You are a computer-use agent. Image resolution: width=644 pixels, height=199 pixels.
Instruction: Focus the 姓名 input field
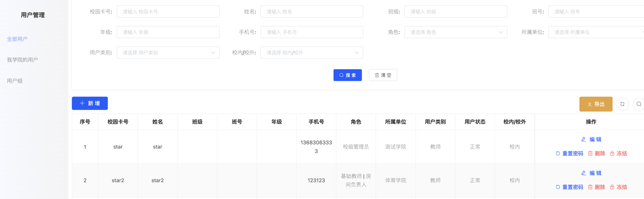312,12
